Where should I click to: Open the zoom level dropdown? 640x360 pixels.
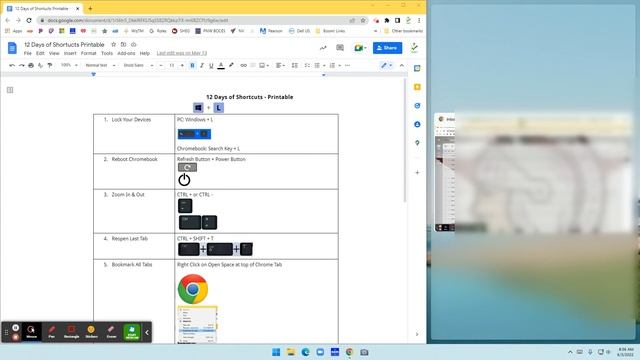click(x=69, y=65)
